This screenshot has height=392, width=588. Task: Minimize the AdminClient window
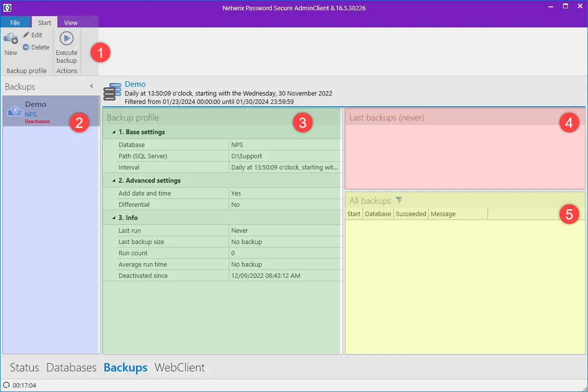551,7
